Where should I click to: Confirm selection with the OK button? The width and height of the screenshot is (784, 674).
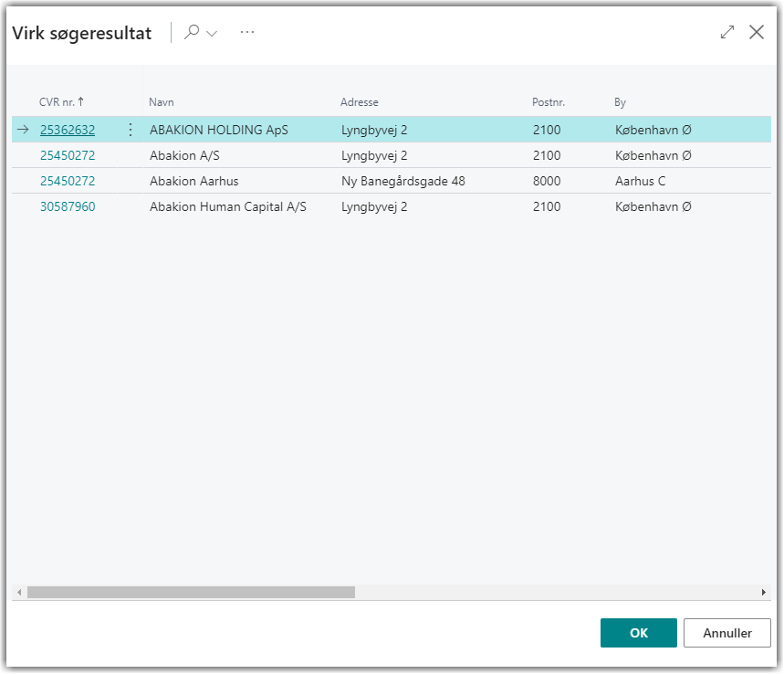click(x=639, y=634)
